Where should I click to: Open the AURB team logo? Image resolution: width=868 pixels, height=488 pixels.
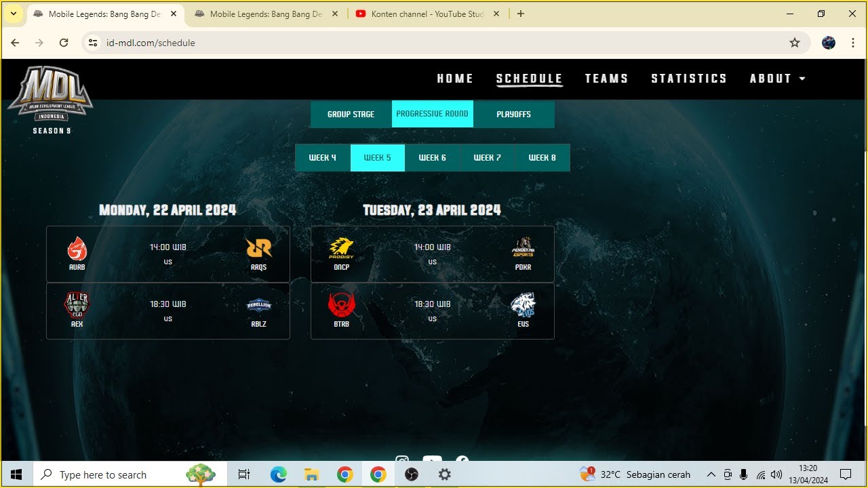(77, 249)
